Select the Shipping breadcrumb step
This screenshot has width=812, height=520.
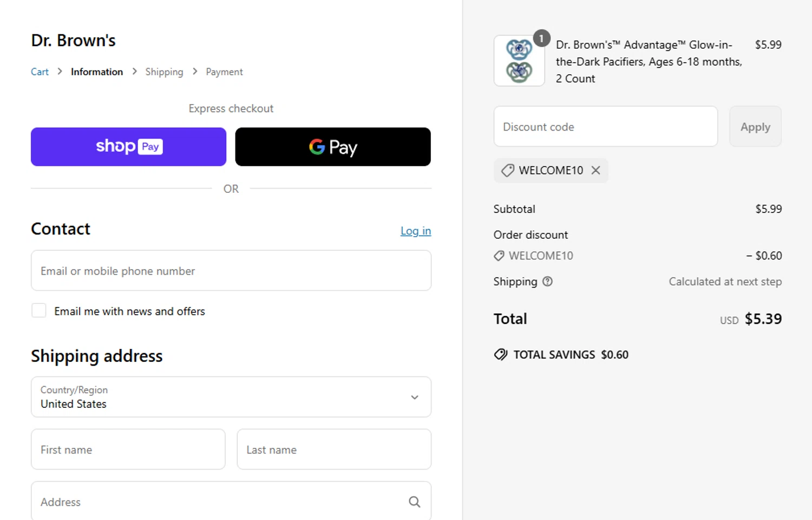click(x=164, y=71)
